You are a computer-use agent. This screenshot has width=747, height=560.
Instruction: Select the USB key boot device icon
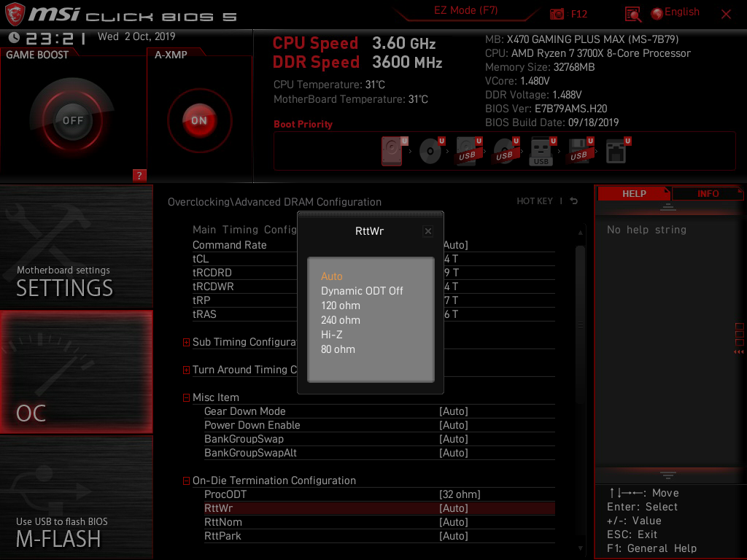(x=543, y=151)
